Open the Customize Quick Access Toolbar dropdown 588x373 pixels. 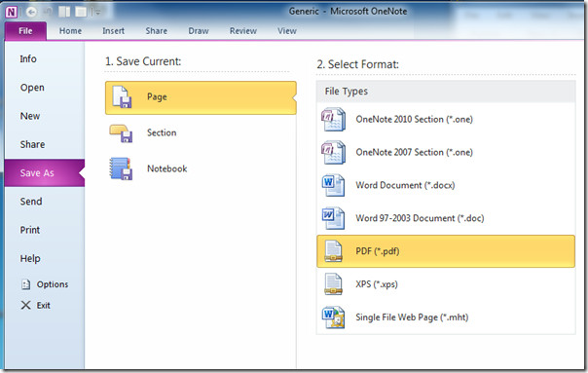pos(97,13)
